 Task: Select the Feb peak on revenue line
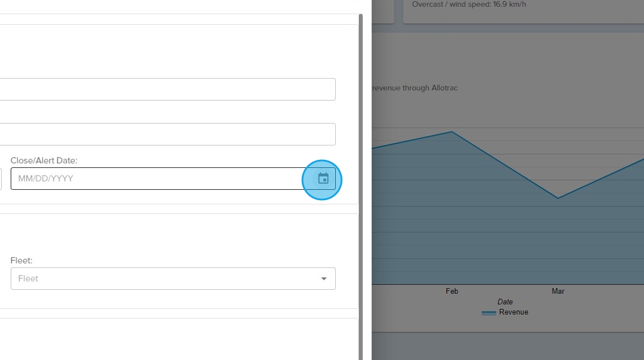coord(452,132)
